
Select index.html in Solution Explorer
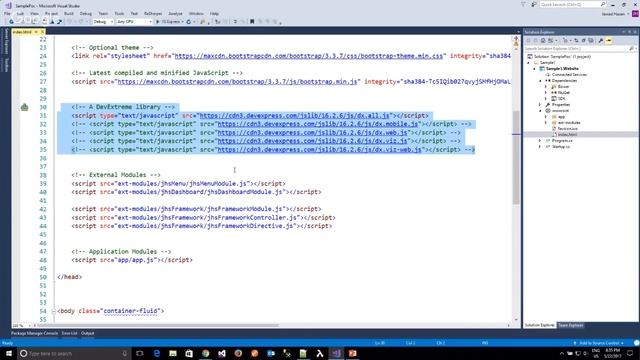click(567, 134)
